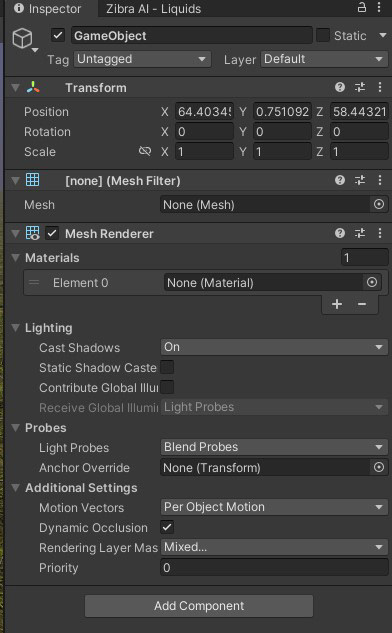The height and width of the screenshot is (633, 392).
Task: Open the Cast Shadows dropdown
Action: tap(274, 347)
